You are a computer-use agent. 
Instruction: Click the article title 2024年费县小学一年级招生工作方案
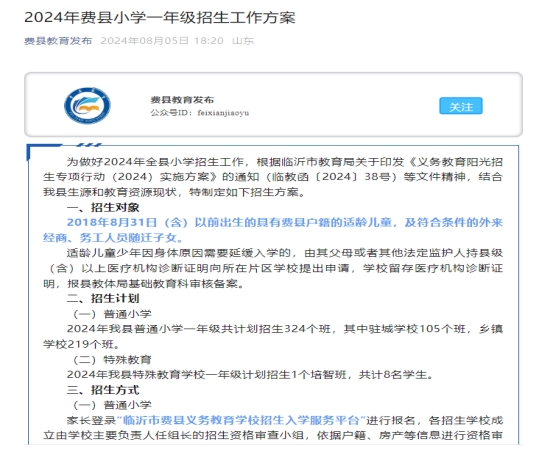pos(160,17)
